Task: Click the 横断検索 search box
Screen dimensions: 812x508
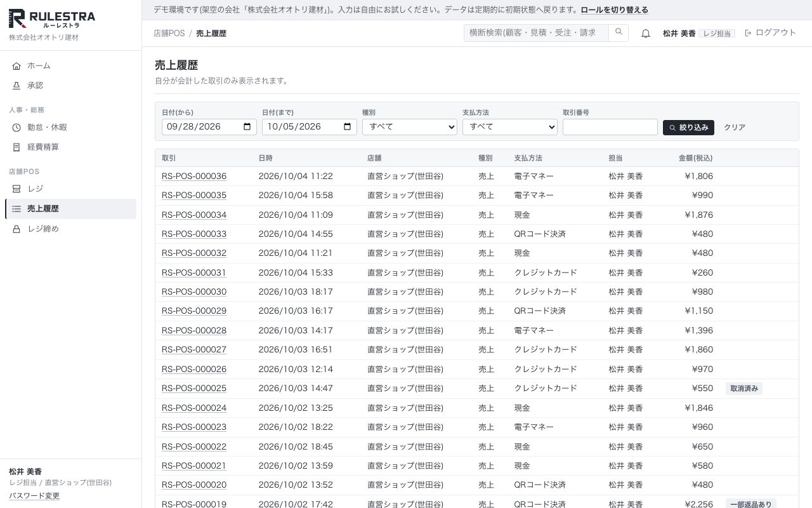Action: [x=537, y=33]
